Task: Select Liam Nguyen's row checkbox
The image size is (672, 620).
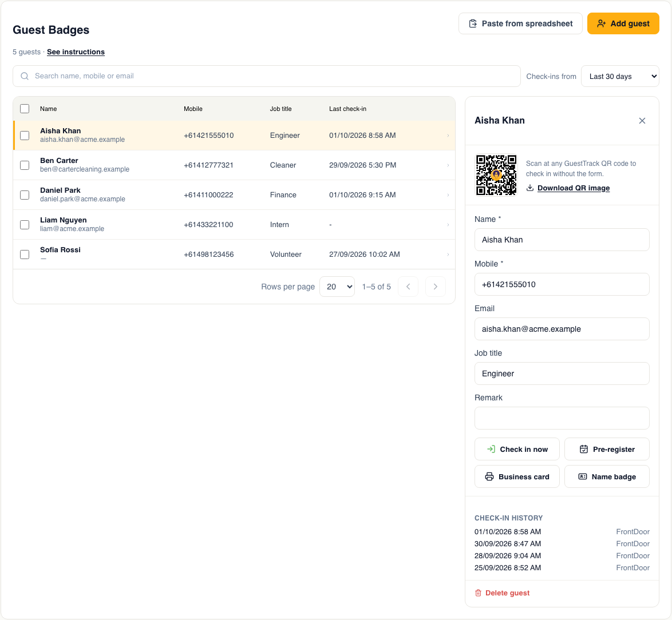Action: (x=25, y=225)
